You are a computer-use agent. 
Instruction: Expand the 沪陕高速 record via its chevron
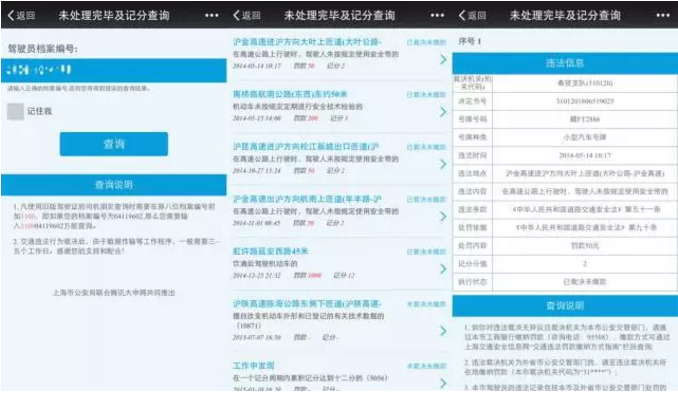tap(443, 331)
